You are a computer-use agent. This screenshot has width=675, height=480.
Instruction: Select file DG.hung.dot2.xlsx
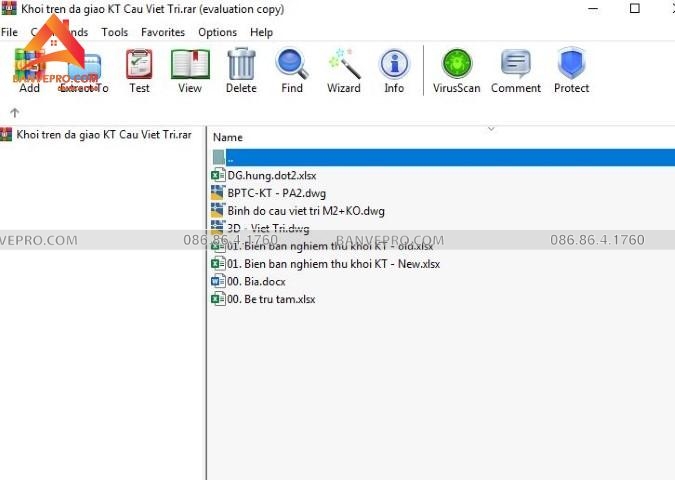pyautogui.click(x=272, y=176)
